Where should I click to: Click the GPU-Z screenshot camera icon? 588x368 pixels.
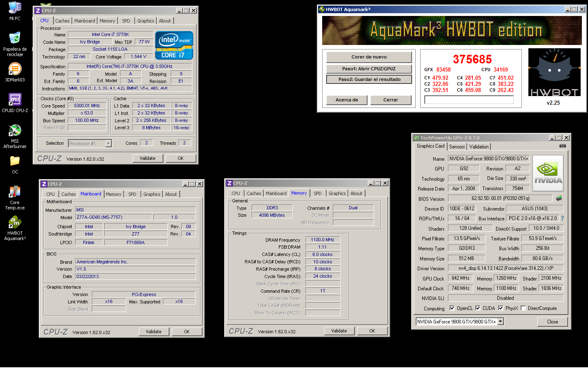562,146
